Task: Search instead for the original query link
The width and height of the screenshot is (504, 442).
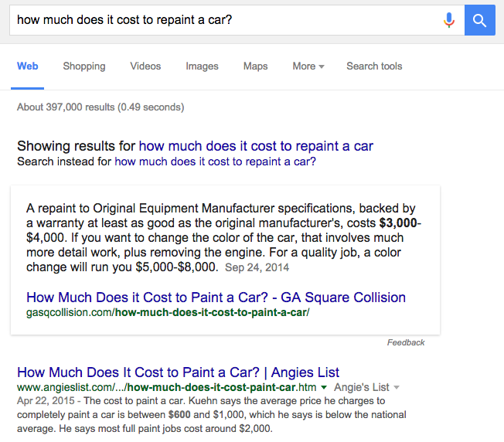Action: tap(216, 161)
